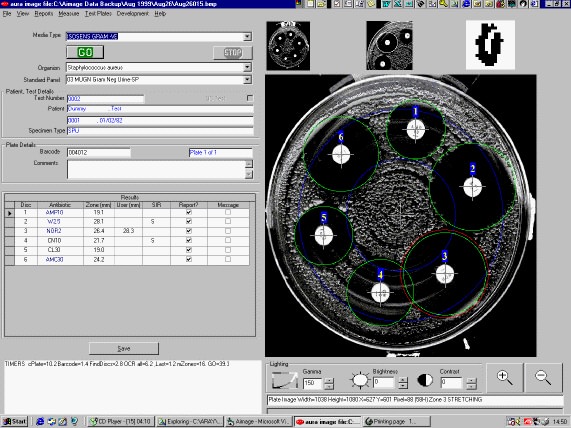Image resolution: width=571 pixels, height=428 pixels.
Task: Click the contrast half-circle icon
Action: point(425,380)
